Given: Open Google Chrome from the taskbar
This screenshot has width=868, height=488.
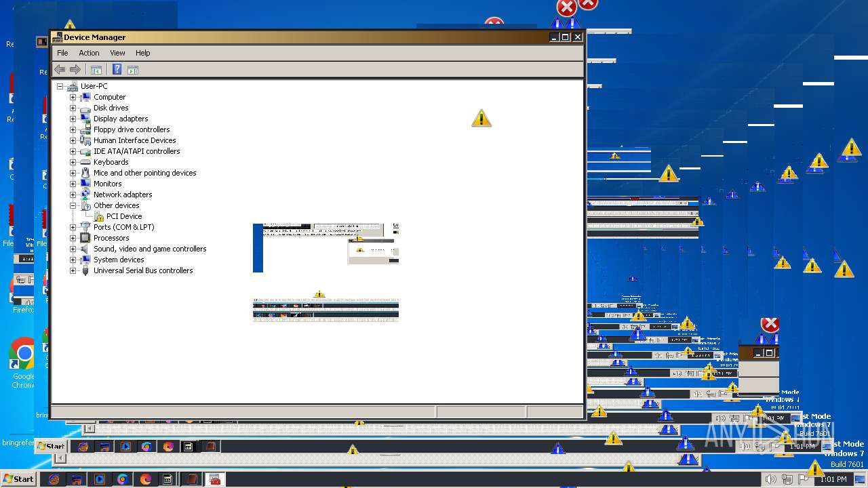Looking at the screenshot, I should [122, 479].
